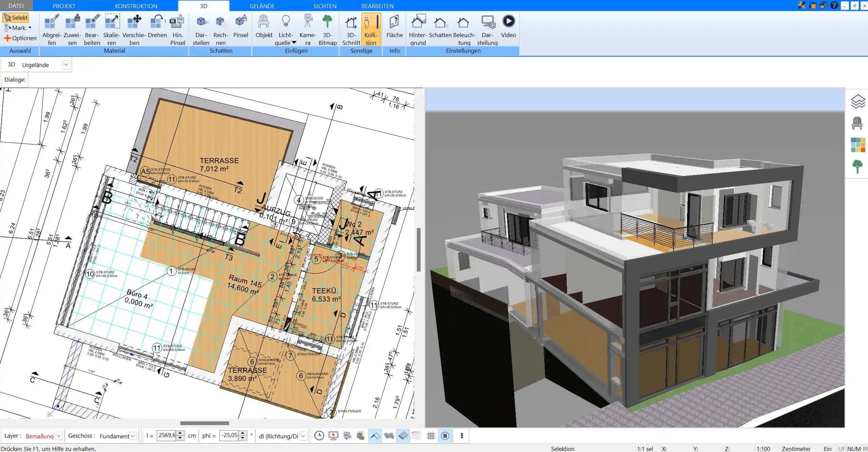
Task: Switch to the BEARBEITEN tab
Action: (377, 6)
